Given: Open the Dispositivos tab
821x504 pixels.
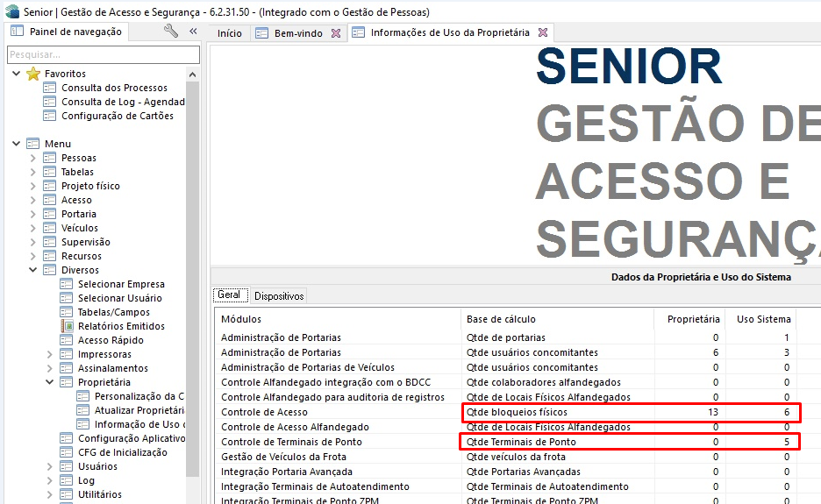Looking at the screenshot, I should pyautogui.click(x=279, y=295).
